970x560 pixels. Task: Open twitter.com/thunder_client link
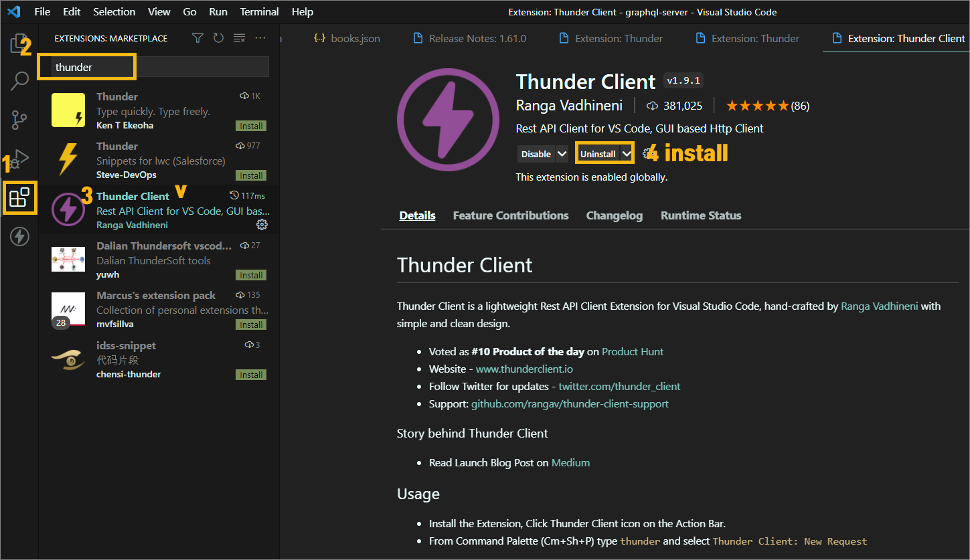point(619,386)
